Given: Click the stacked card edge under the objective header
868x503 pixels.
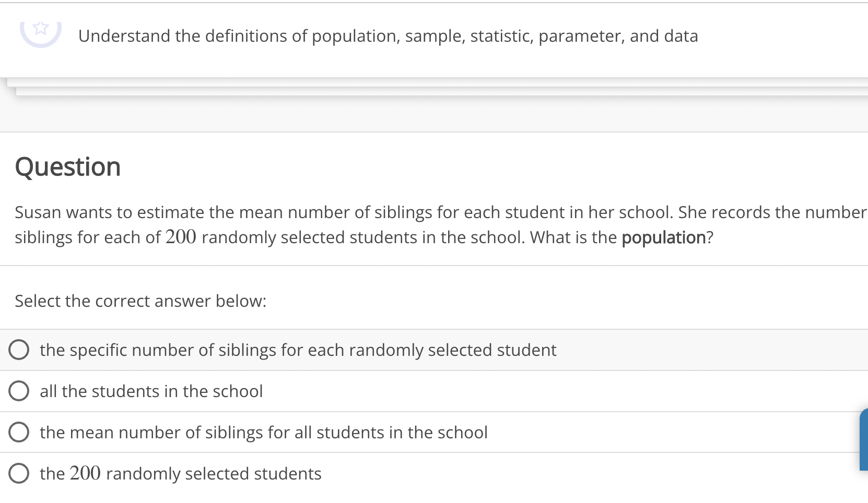Looking at the screenshot, I should pos(441,91).
